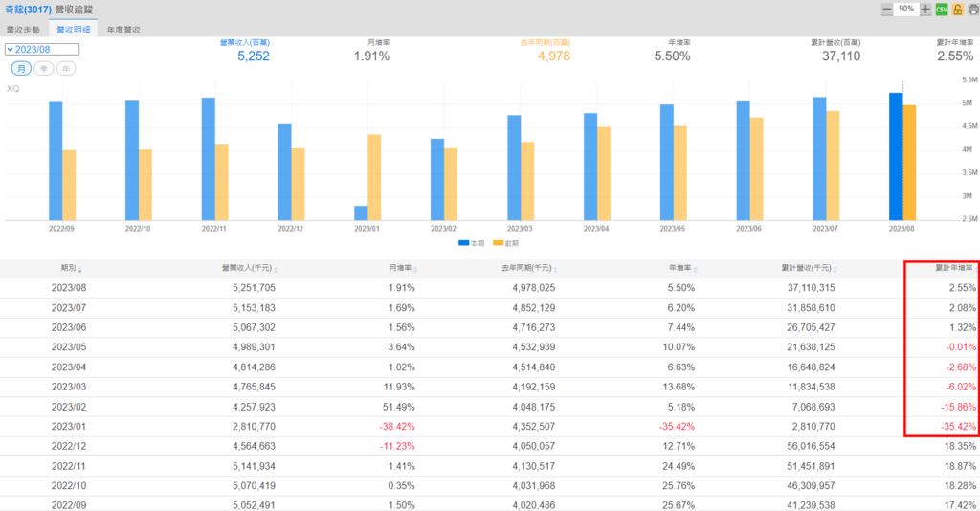Click the 累計營收(百萬) 37,110 summary value
The image size is (980, 511).
click(841, 56)
